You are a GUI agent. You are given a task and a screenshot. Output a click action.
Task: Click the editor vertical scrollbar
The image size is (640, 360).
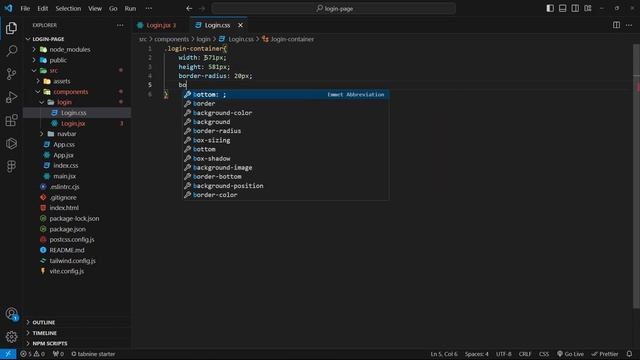point(636,176)
